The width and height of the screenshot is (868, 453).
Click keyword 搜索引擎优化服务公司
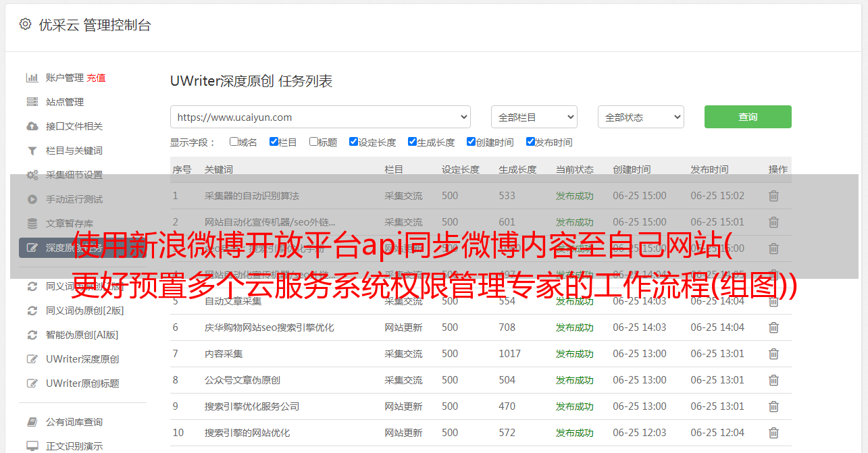pos(252,406)
